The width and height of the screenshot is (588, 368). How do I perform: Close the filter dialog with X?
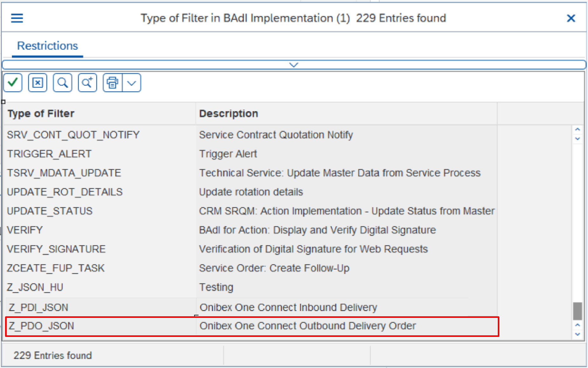571,18
